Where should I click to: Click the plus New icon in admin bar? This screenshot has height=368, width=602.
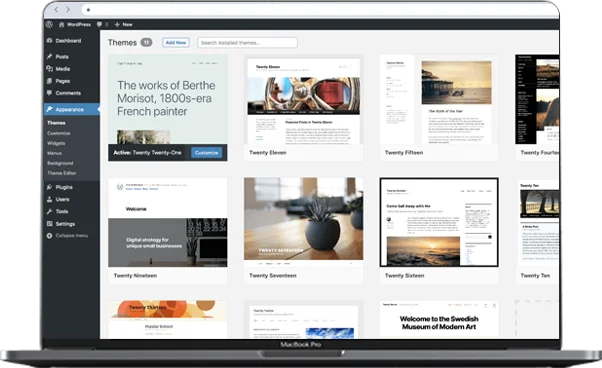click(x=117, y=24)
